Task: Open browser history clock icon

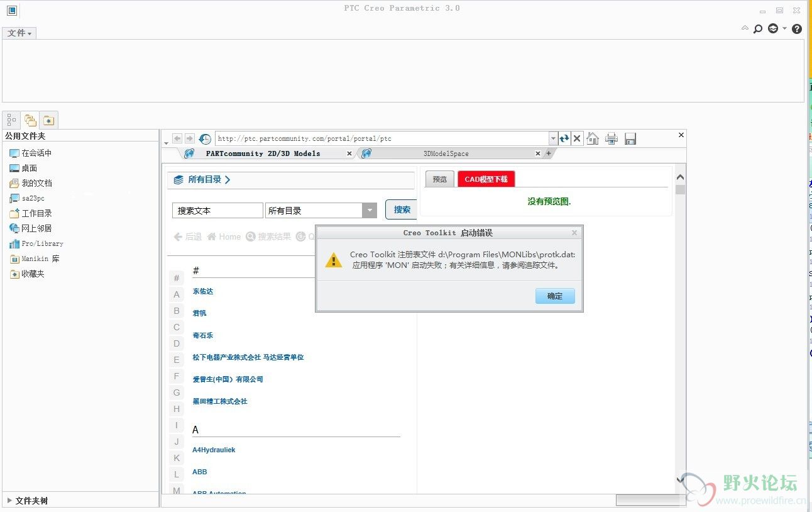Action: (205, 138)
